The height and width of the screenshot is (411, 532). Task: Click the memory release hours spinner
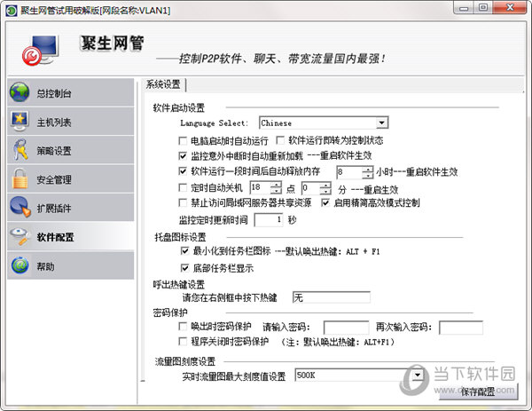click(x=367, y=172)
